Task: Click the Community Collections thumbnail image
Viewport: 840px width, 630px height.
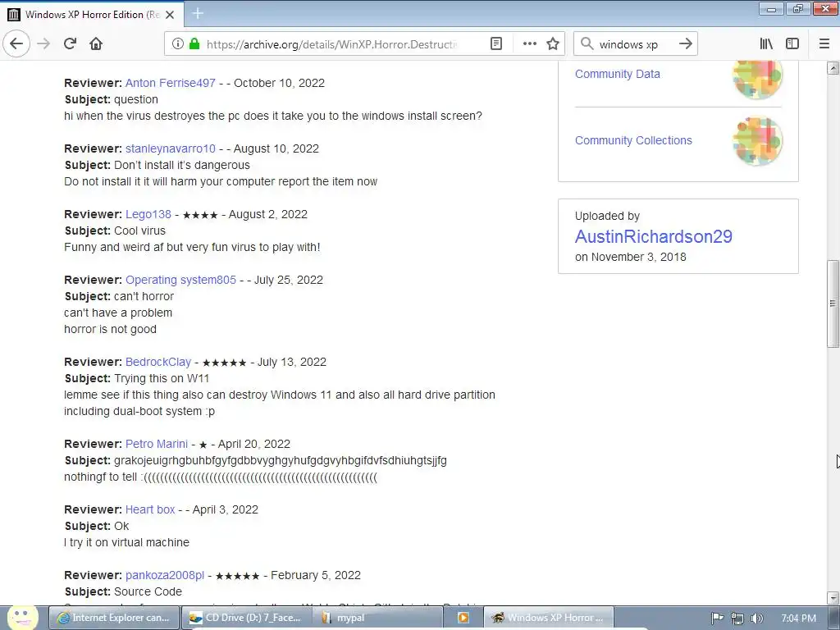Action: click(x=757, y=141)
